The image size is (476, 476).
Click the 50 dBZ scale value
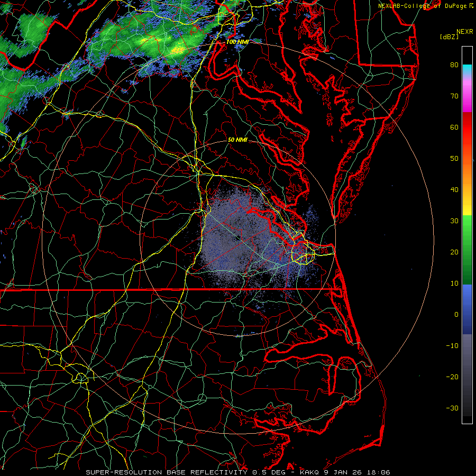(x=454, y=159)
